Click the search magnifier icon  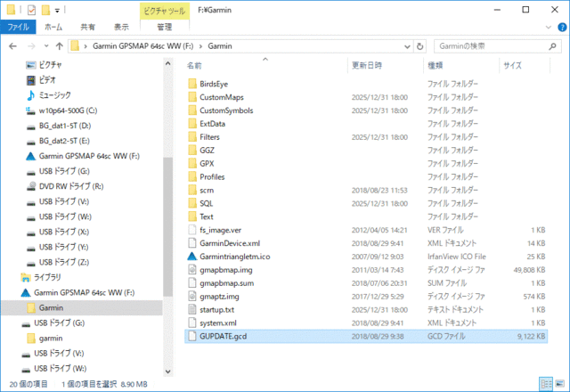[552, 46]
